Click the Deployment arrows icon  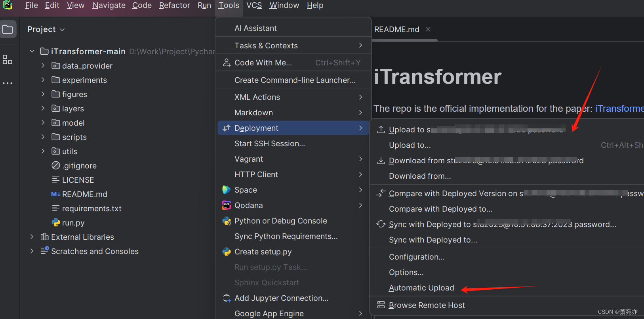pos(227,128)
